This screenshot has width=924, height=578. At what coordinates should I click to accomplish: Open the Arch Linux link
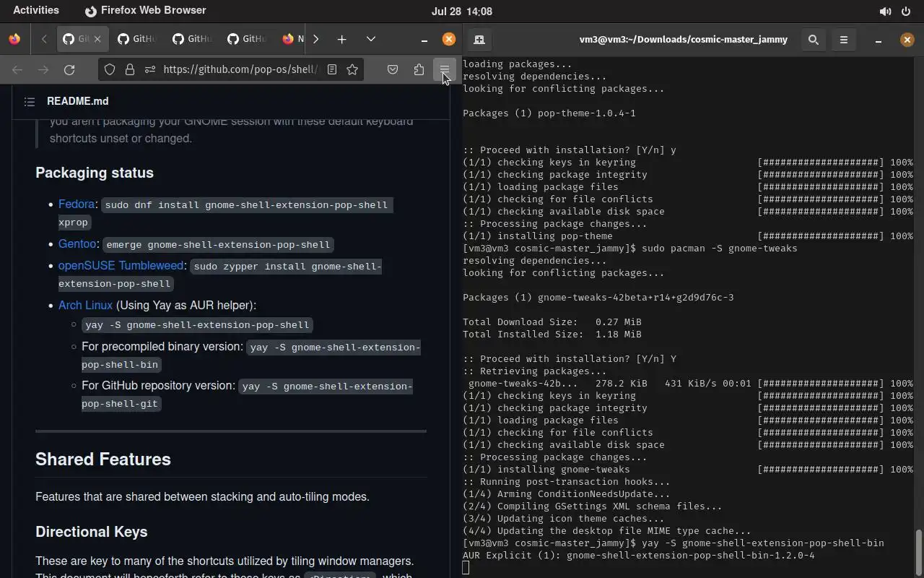click(85, 305)
